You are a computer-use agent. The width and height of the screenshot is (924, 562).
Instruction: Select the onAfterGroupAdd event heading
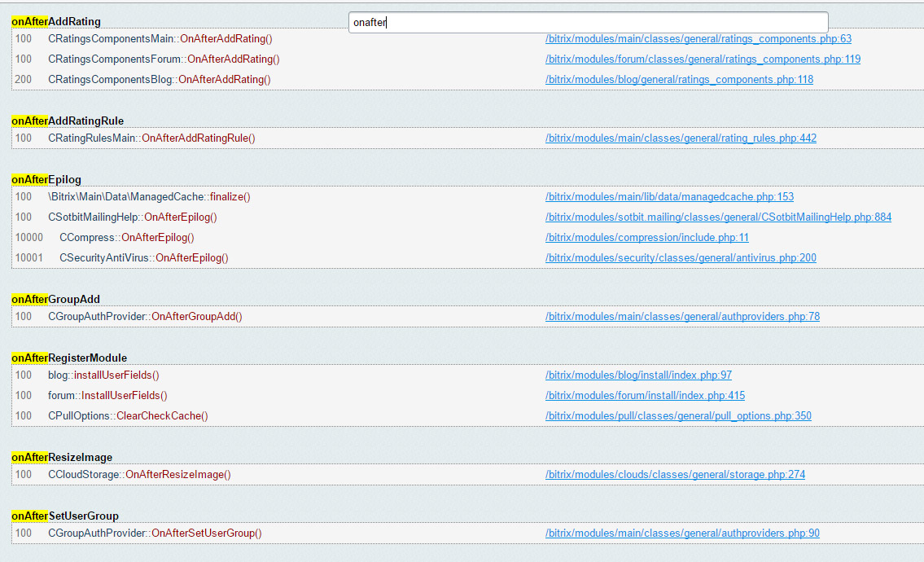(56, 300)
